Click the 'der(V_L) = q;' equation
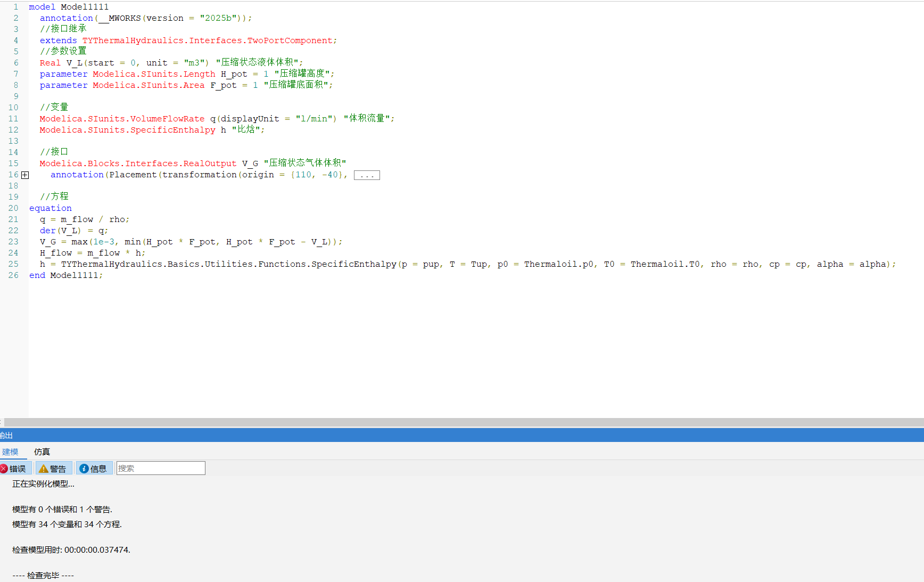Screen dimensions: 924x582 (x=74, y=231)
